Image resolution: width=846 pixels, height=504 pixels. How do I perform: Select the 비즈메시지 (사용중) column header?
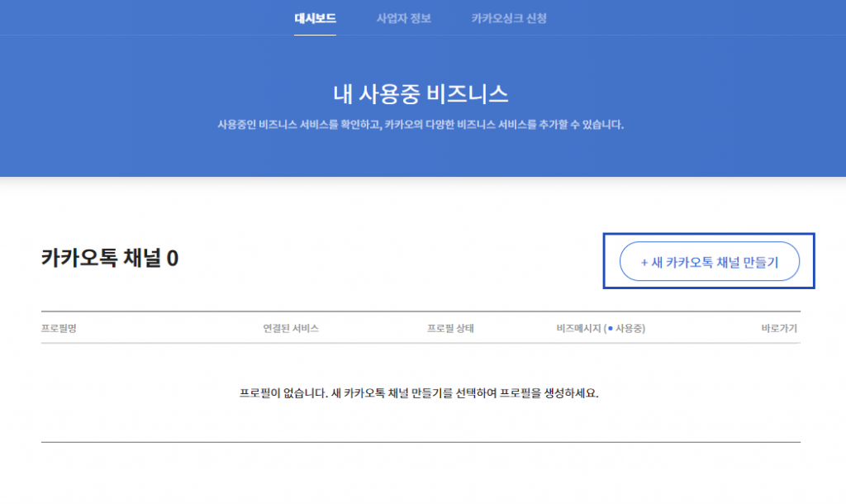(x=601, y=328)
